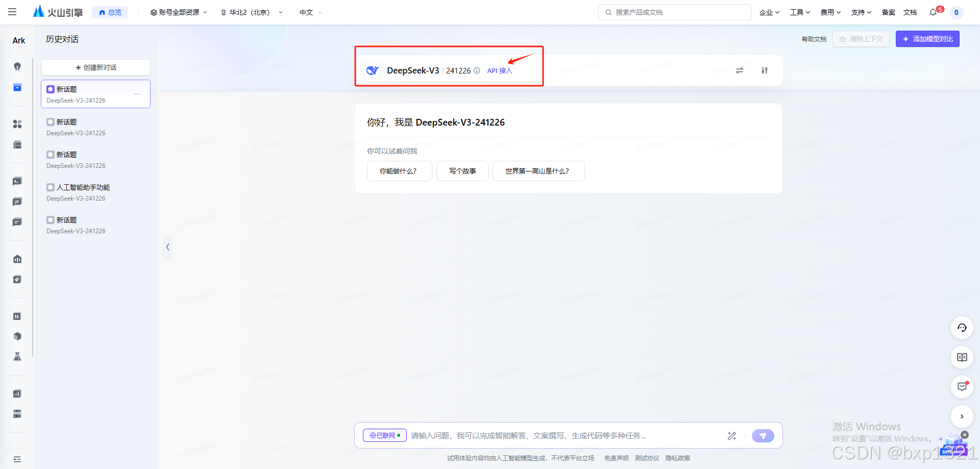Select the highlighted blue sidebar icon

point(17,88)
